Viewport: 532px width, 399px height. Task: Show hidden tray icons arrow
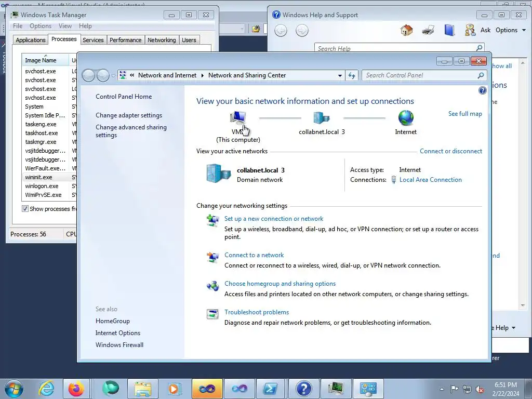(x=442, y=389)
